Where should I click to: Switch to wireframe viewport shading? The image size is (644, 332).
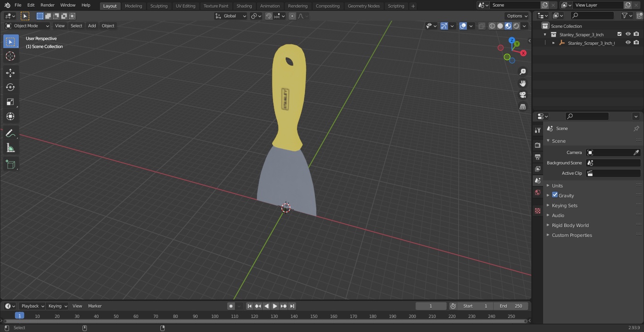pyautogui.click(x=492, y=26)
